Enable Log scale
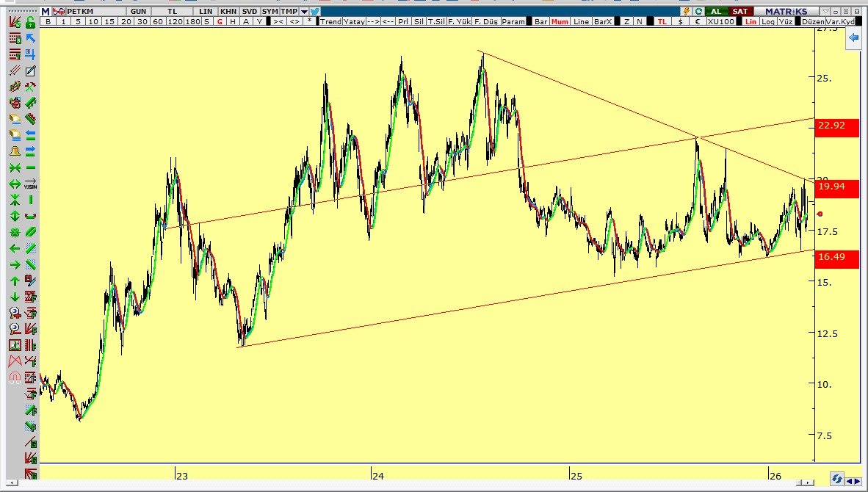868x492 pixels. point(768,21)
